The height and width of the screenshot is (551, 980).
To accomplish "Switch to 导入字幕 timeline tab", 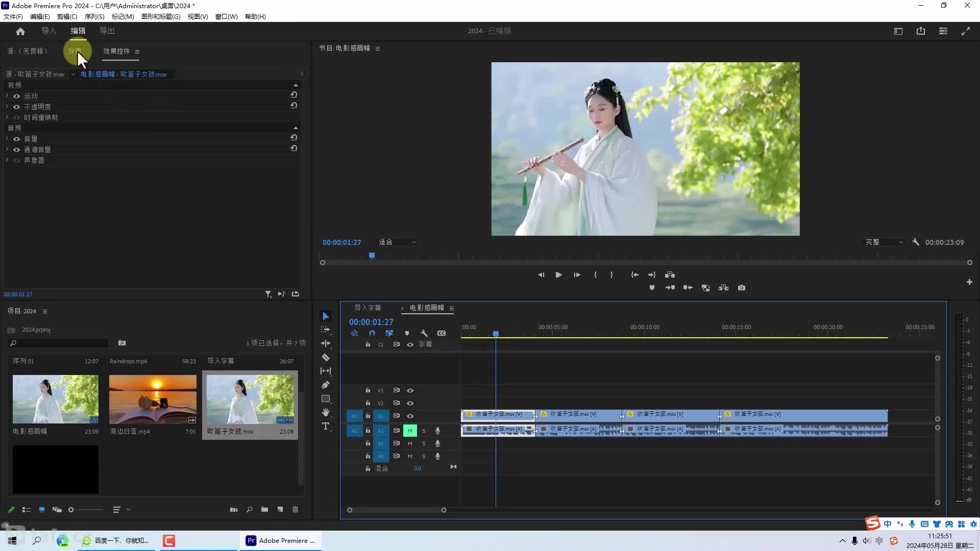I will [x=367, y=308].
